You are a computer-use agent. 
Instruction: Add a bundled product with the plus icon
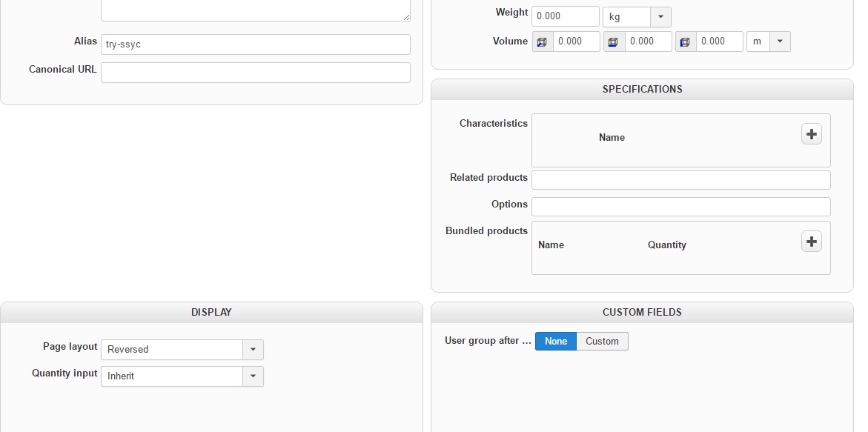[812, 242]
